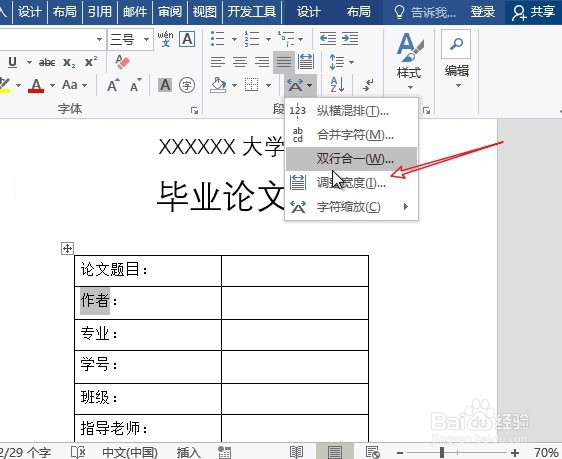Grow the font size
The image size is (562, 459).
click(x=113, y=85)
